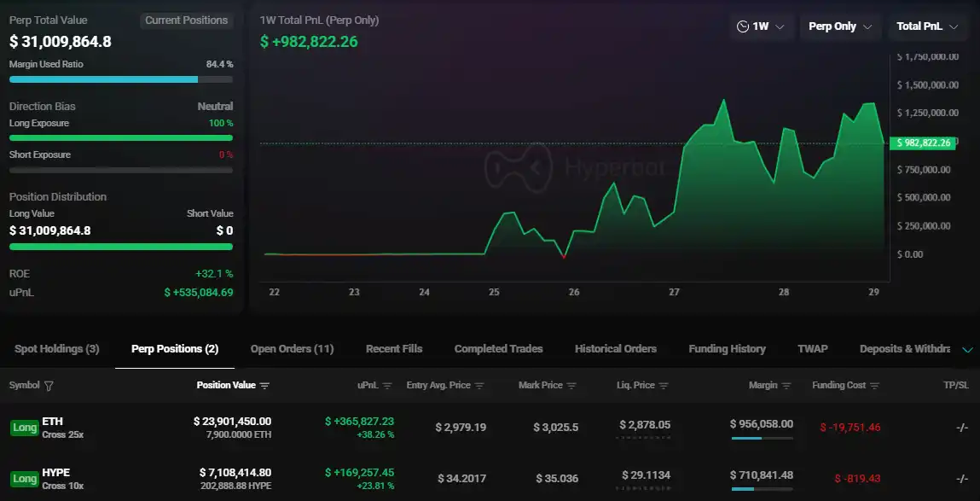Click the sort icon on the Margin column
Viewport: 980px width, 501px height.
coord(786,385)
